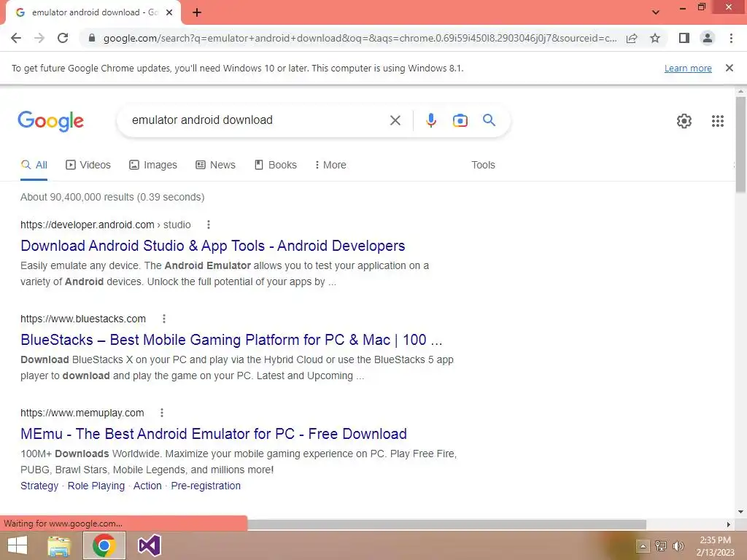This screenshot has width=747, height=560.
Task: Click the horizontal scrollbar thumb
Action: (x=447, y=524)
